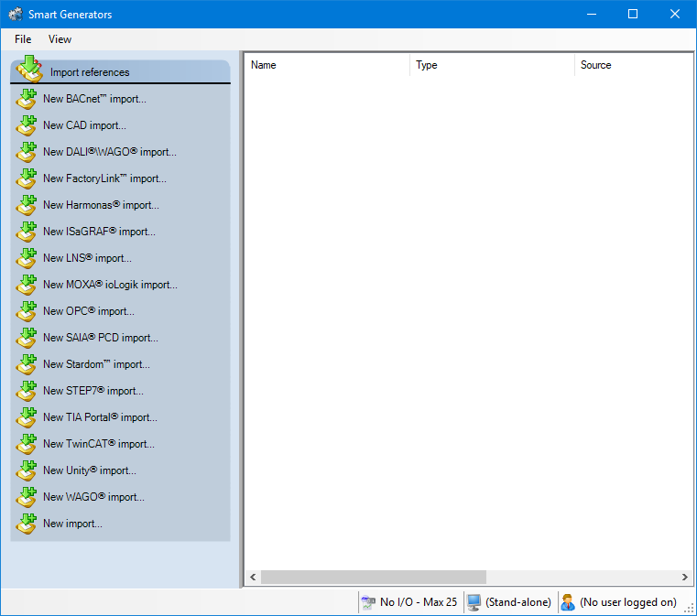
Task: Click the Harmonas import icon
Action: coord(27,205)
